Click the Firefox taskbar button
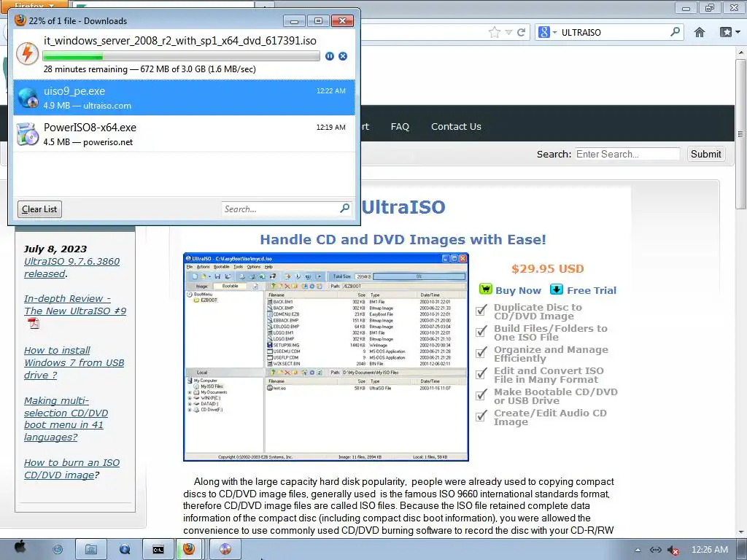 (190, 550)
